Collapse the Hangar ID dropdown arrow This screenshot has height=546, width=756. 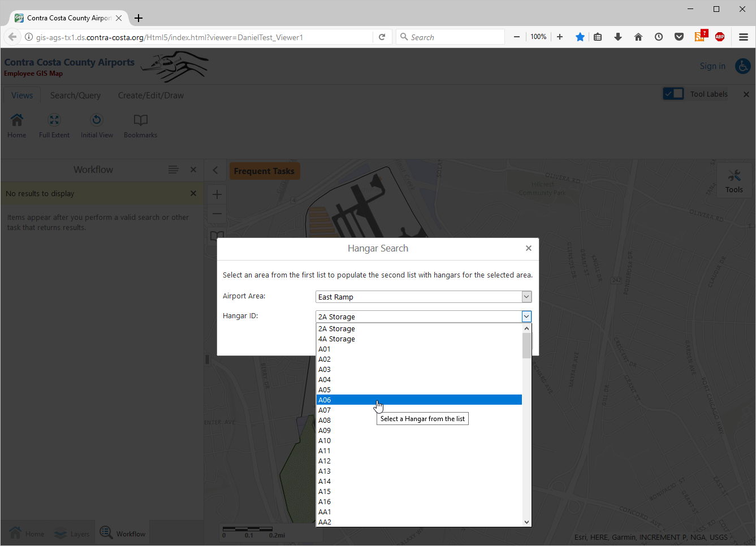coord(526,317)
